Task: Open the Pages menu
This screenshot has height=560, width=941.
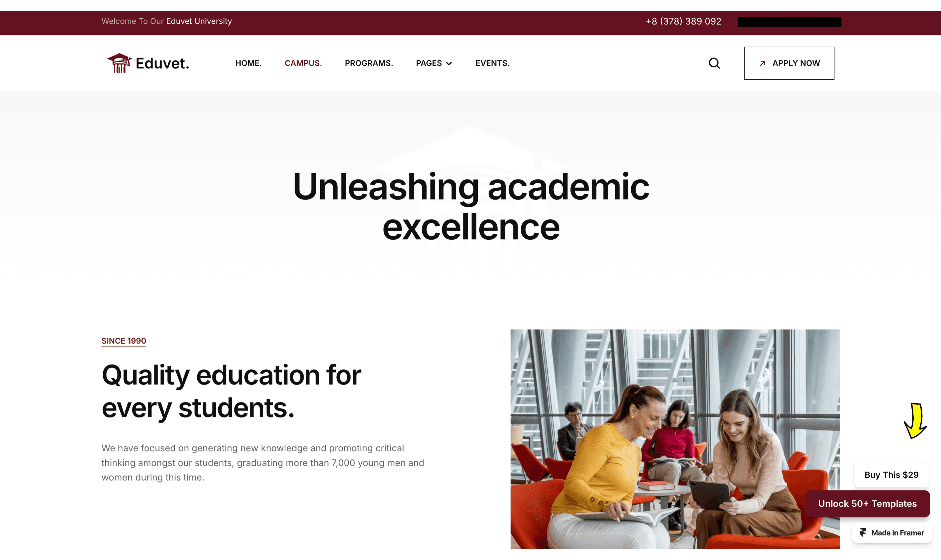Action: [x=434, y=63]
